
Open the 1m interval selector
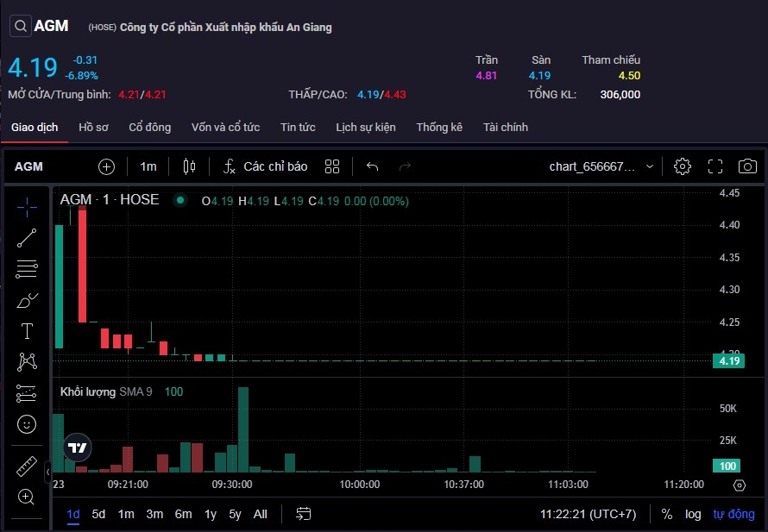pos(148,166)
